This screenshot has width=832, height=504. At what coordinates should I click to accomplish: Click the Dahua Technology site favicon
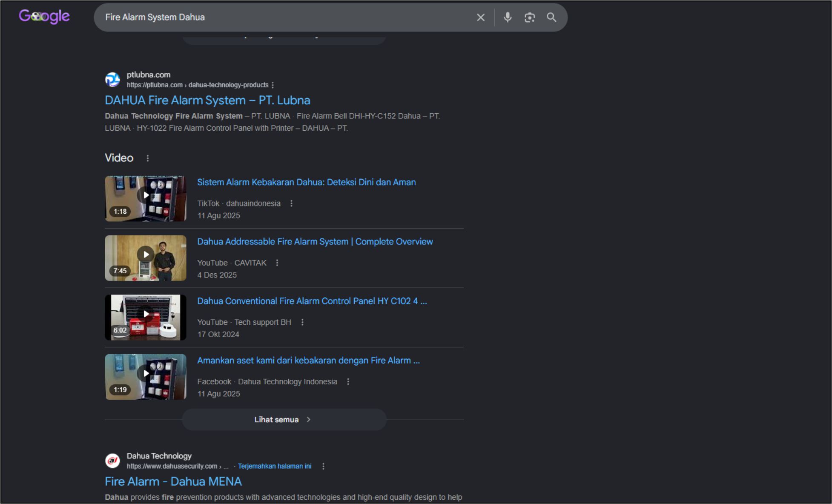coord(112,461)
